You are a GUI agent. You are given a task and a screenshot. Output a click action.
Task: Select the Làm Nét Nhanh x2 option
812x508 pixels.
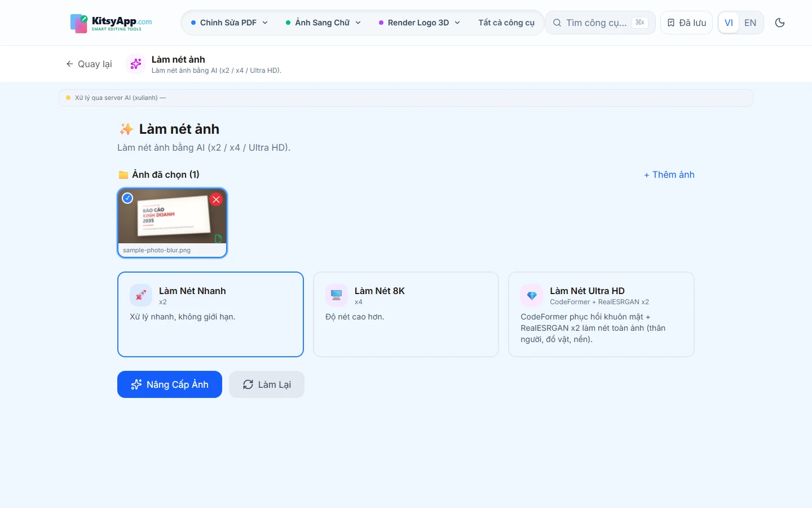point(210,314)
